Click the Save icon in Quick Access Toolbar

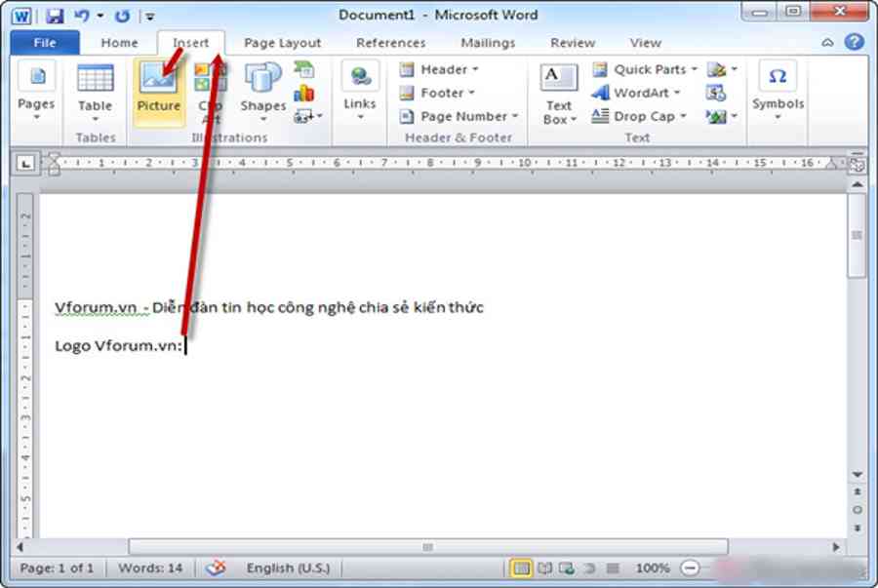[55, 16]
